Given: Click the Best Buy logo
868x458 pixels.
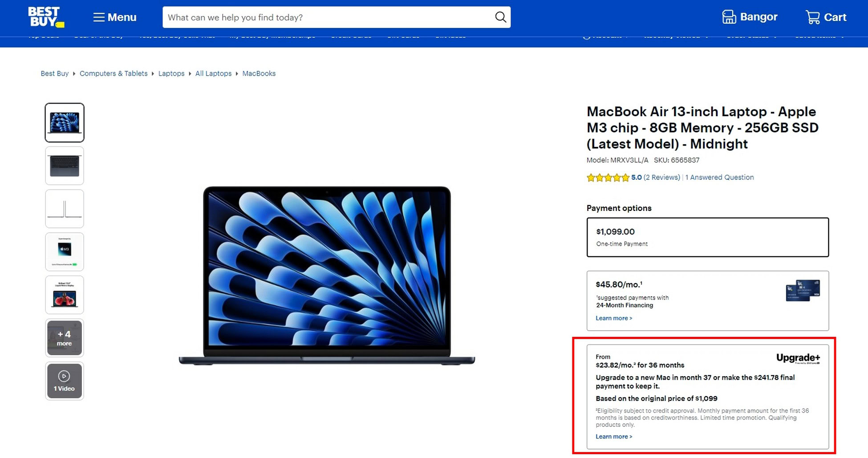Looking at the screenshot, I should [46, 17].
